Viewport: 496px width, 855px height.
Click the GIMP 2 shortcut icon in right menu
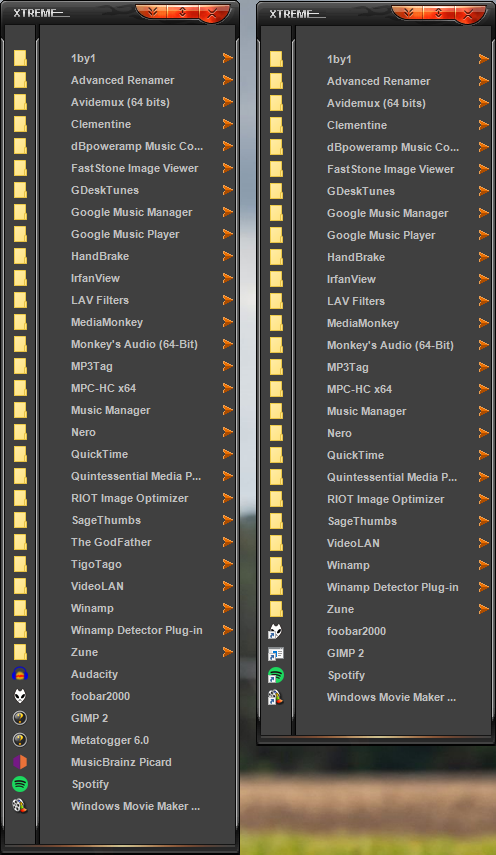(276, 653)
